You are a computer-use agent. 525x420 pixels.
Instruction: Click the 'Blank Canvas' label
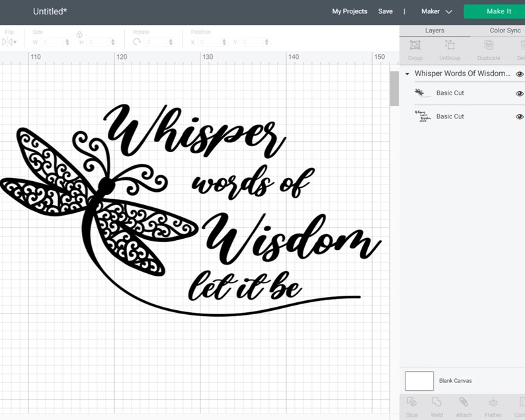(456, 381)
